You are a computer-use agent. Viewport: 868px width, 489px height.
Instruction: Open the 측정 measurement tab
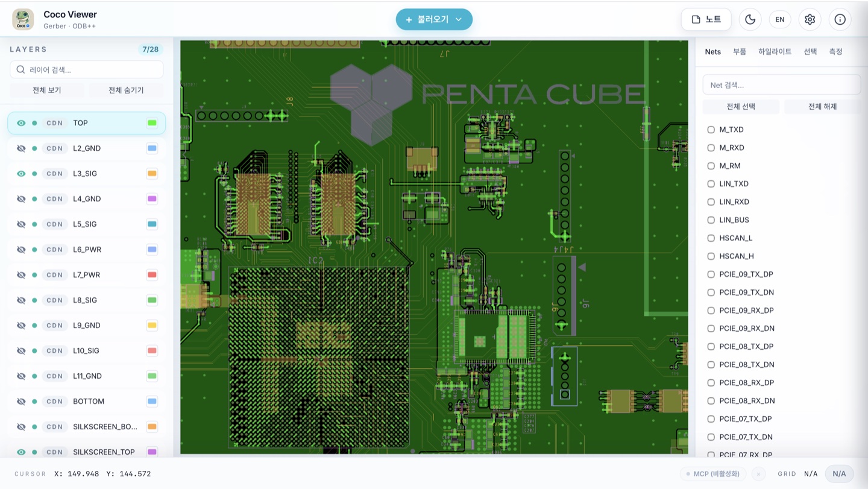[x=835, y=52]
